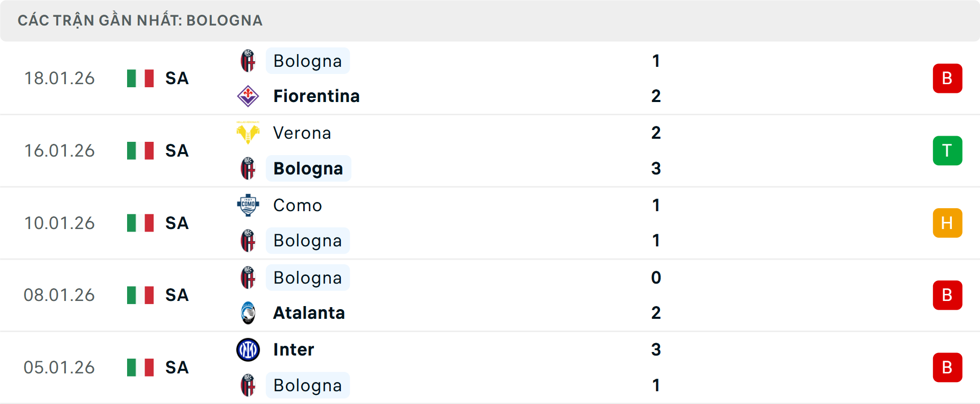
Task: Click the Bologna club crest logo
Action: [248, 61]
